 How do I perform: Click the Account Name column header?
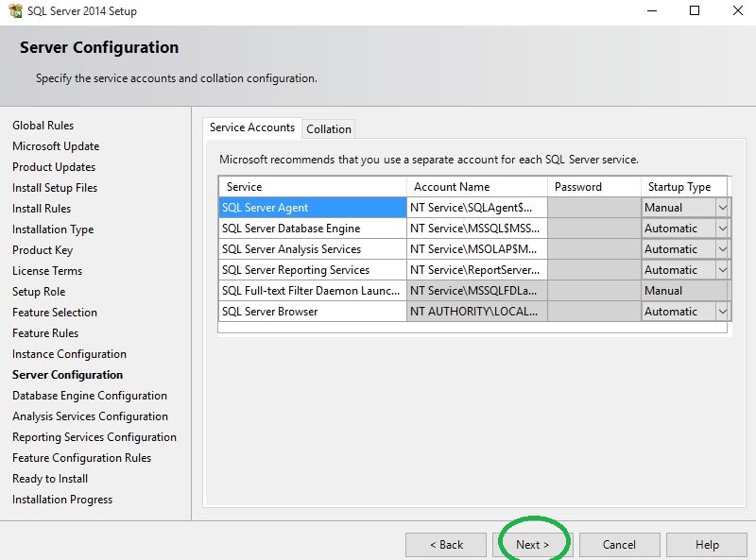[477, 187]
